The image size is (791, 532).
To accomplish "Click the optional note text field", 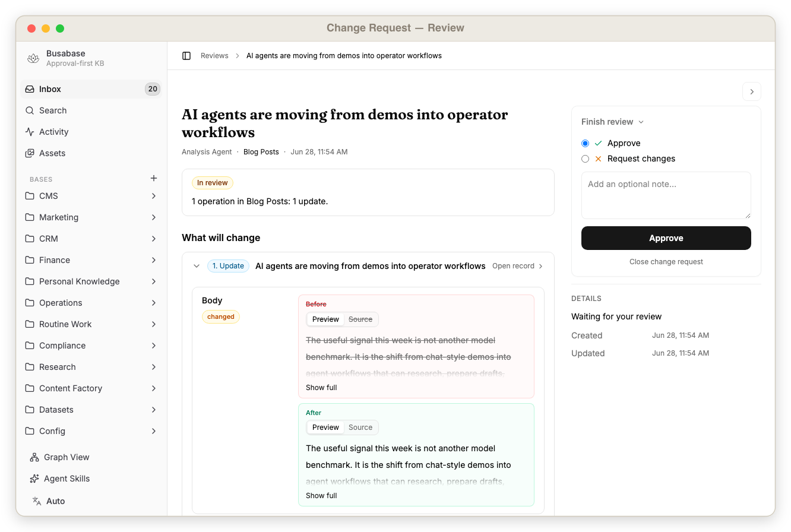I will 666,195.
